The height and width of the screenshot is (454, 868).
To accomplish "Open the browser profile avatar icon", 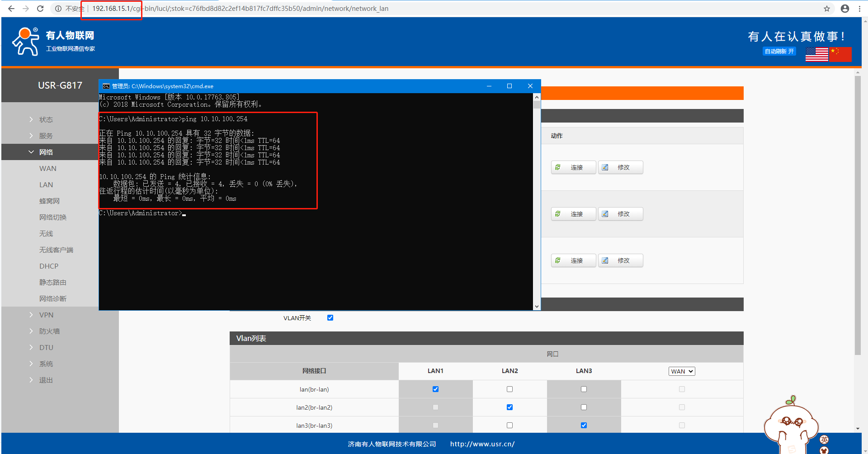I will pyautogui.click(x=844, y=9).
